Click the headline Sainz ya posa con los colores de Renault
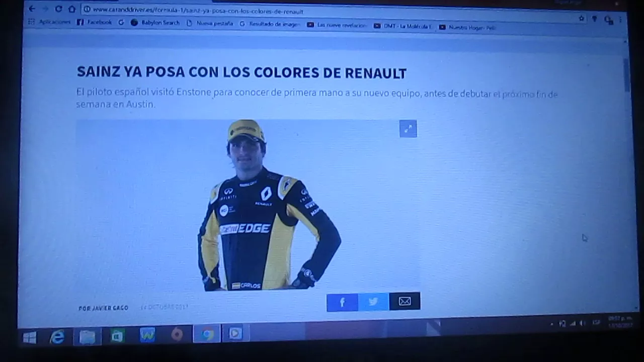Image resolution: width=644 pixels, height=362 pixels. [242, 73]
